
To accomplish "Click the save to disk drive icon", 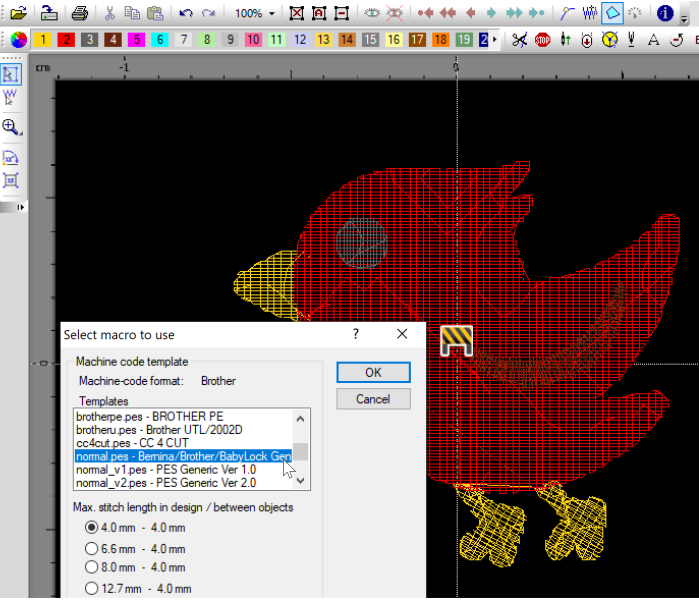I will [x=49, y=13].
